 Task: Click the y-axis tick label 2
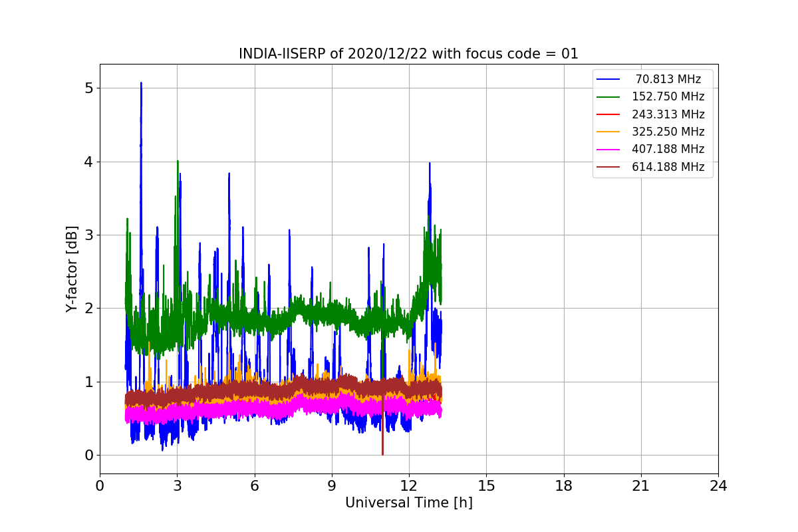tap(88, 309)
